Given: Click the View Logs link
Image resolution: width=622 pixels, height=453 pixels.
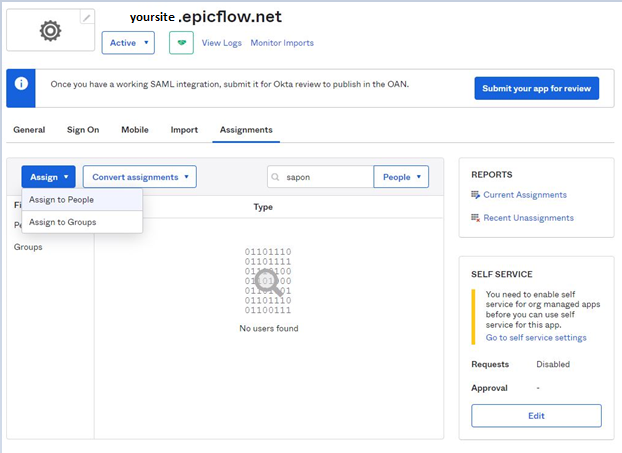Looking at the screenshot, I should click(221, 43).
